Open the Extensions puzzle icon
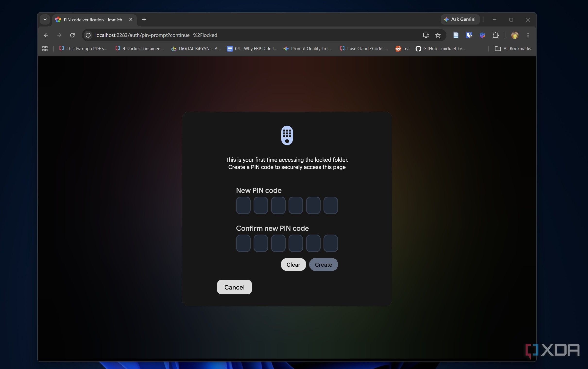 (496, 35)
